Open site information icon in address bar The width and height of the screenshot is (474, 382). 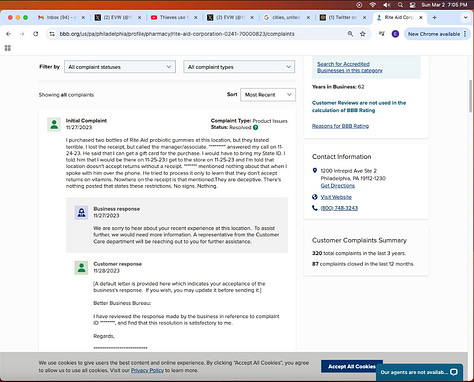pos(52,34)
